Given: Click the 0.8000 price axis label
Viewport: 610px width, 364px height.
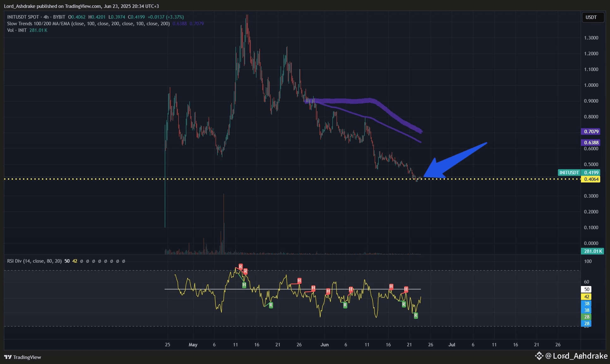Looking at the screenshot, I should coord(591,117).
